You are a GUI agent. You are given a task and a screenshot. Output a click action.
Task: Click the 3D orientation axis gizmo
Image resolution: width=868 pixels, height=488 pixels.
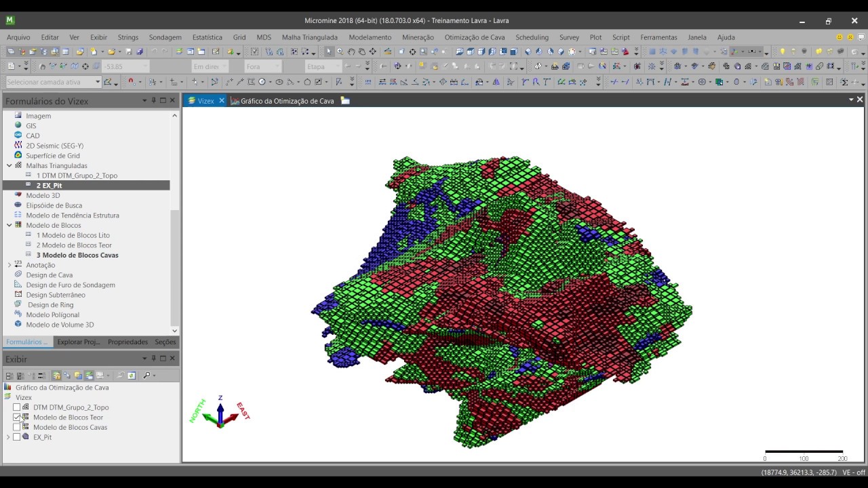(x=220, y=412)
